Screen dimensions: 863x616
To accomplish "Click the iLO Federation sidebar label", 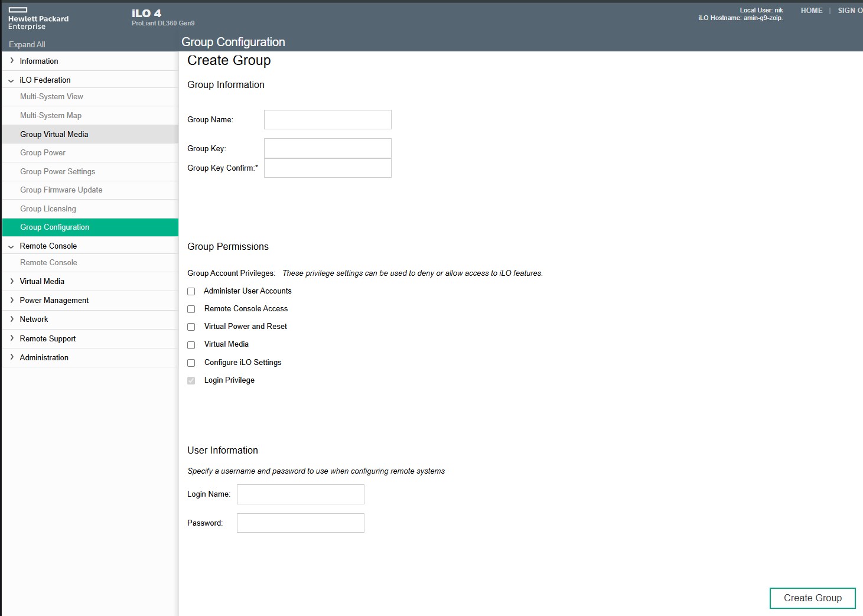I will pyautogui.click(x=45, y=80).
